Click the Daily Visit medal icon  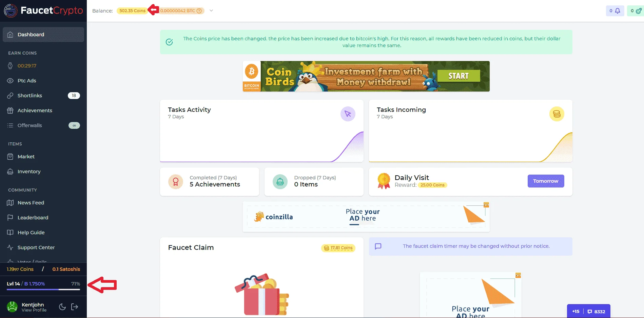click(384, 181)
